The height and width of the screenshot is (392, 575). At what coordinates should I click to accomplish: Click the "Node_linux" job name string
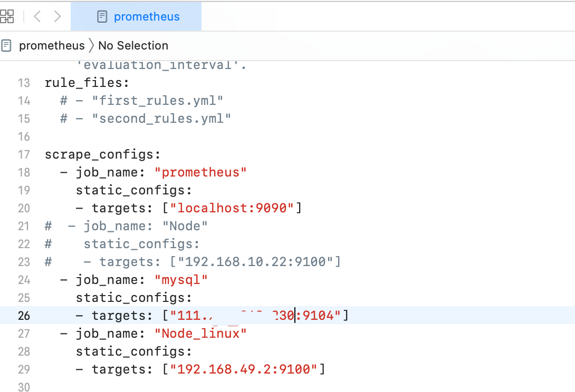(200, 334)
